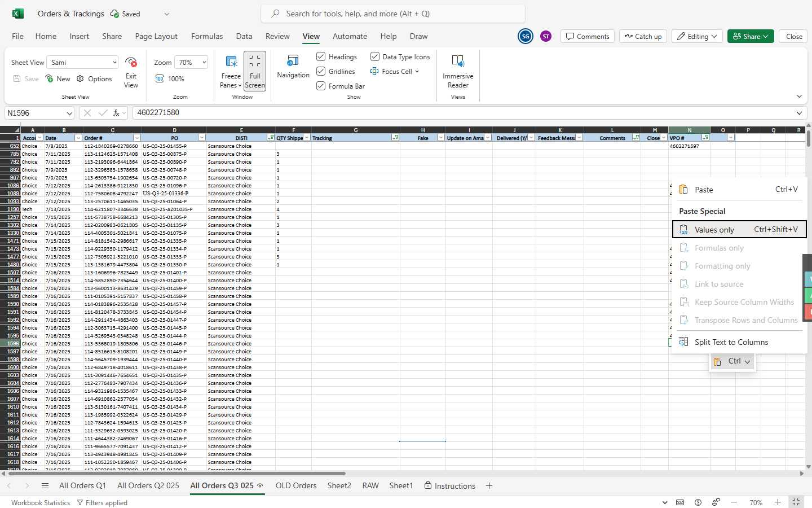Click the status bar feedback icon

point(716,502)
